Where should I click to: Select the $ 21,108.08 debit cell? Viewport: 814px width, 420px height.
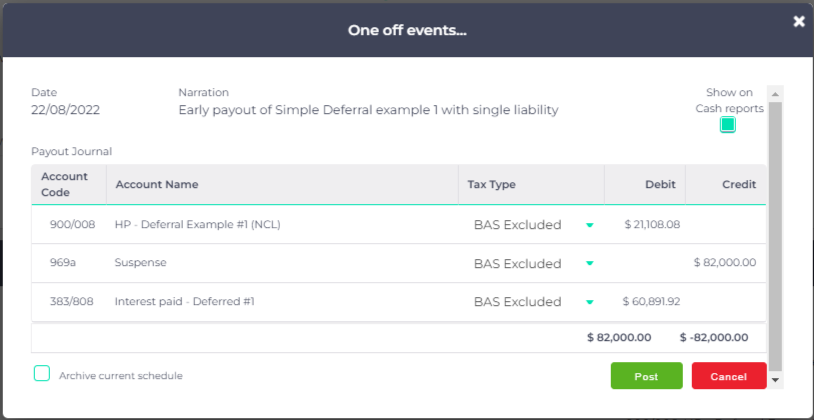[652, 225]
